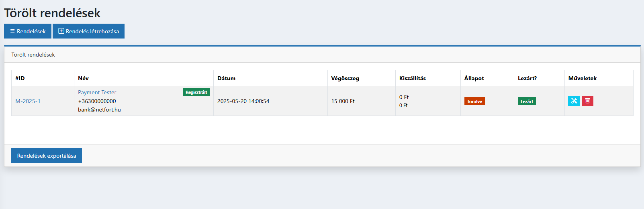644x209 pixels.
Task: Click the green Lezárt badge
Action: [527, 101]
